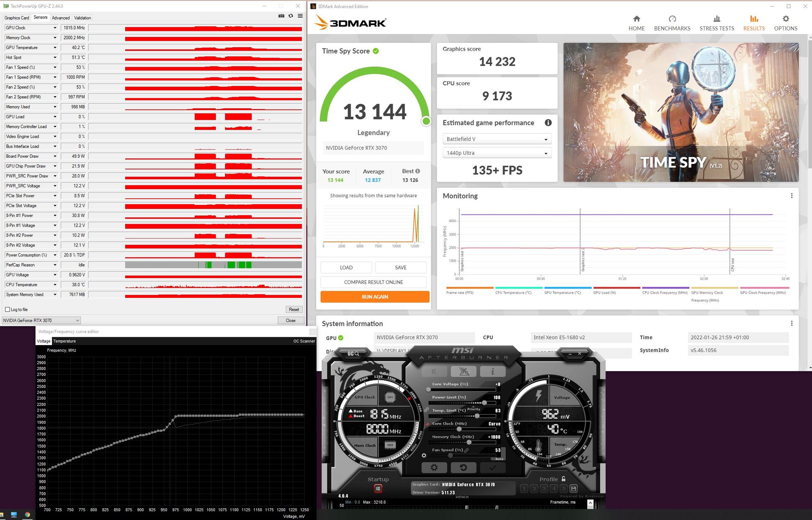Open GPU-Z hamburger menu icon
This screenshot has width=812, height=520.
[x=300, y=16]
